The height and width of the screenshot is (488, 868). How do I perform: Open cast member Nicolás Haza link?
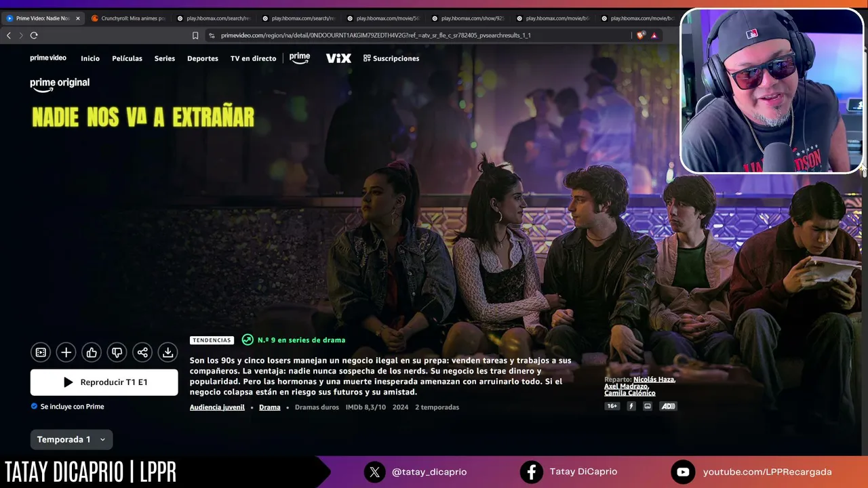[x=654, y=380]
